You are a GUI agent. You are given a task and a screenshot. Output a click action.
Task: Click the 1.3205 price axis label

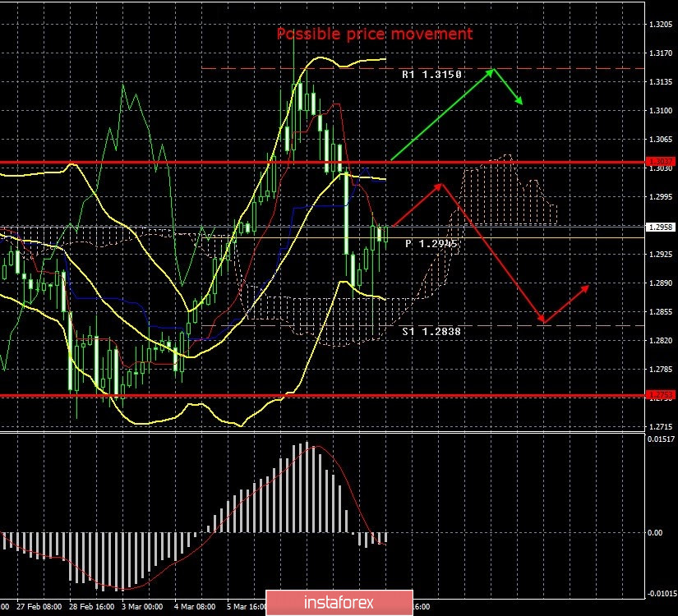tap(661, 24)
